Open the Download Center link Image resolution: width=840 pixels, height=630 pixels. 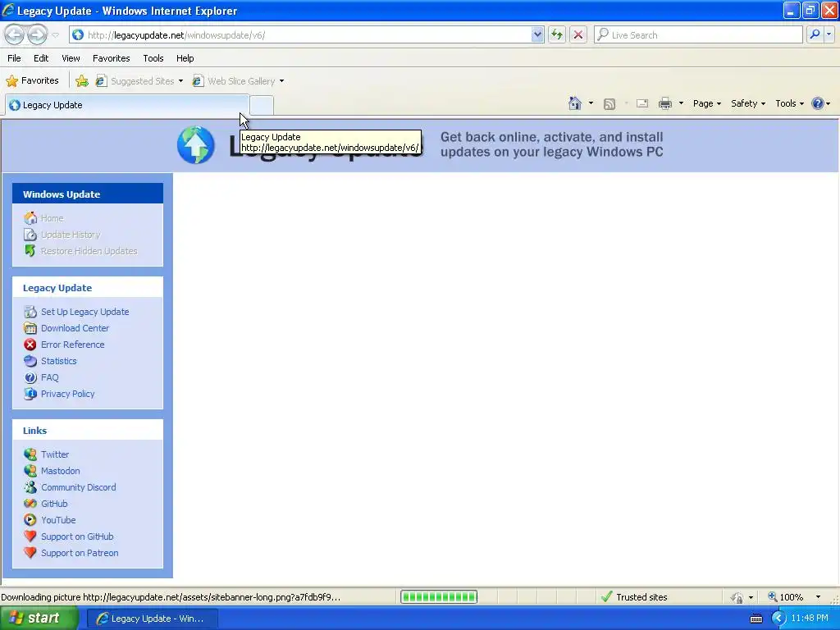[x=75, y=328]
